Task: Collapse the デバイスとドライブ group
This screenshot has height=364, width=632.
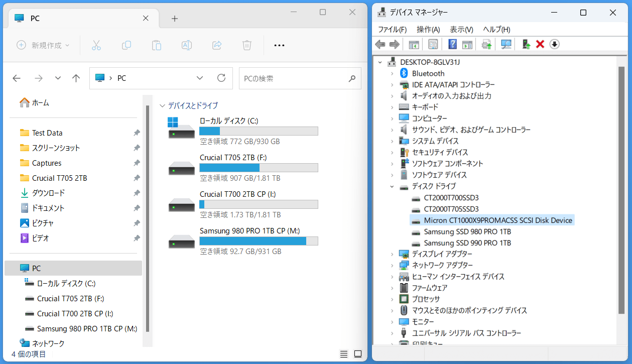Action: tap(162, 106)
